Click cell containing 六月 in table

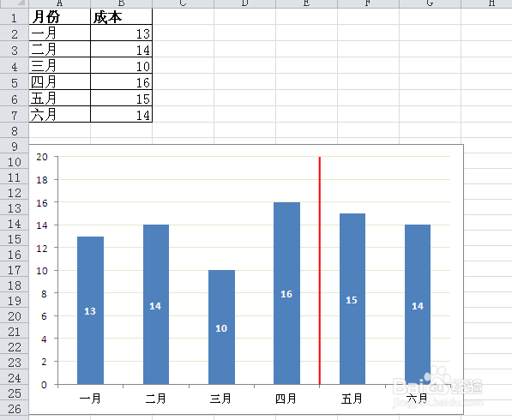[x=60, y=115]
